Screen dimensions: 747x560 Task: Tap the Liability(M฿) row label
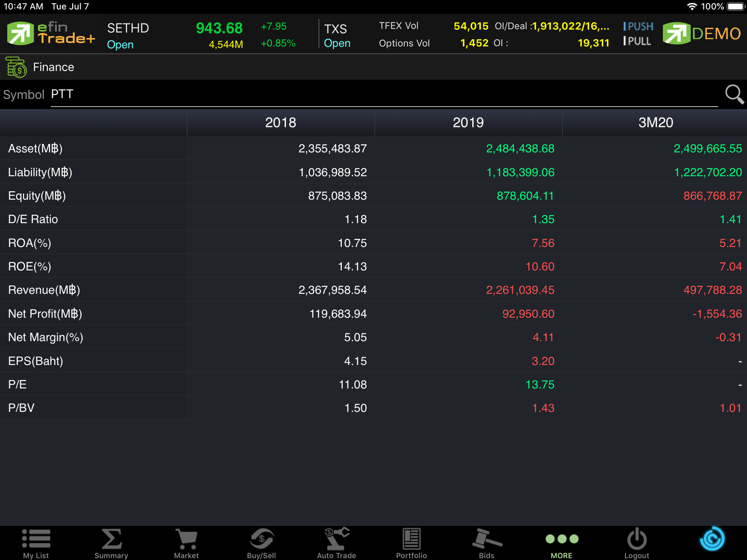pyautogui.click(x=40, y=172)
